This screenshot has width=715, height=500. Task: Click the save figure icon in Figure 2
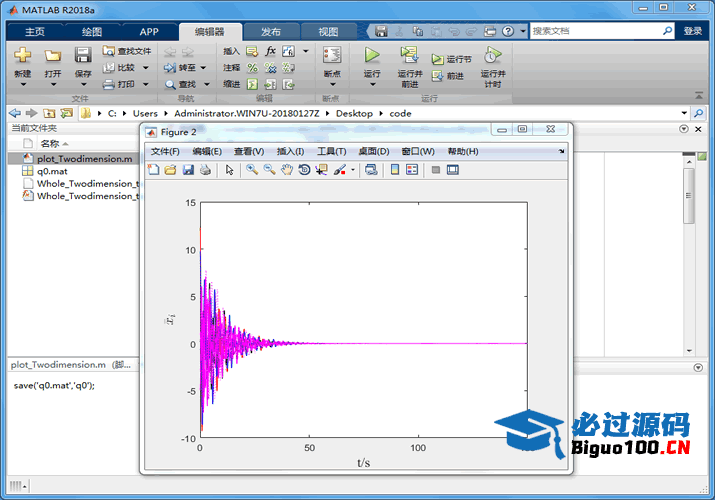click(x=188, y=170)
